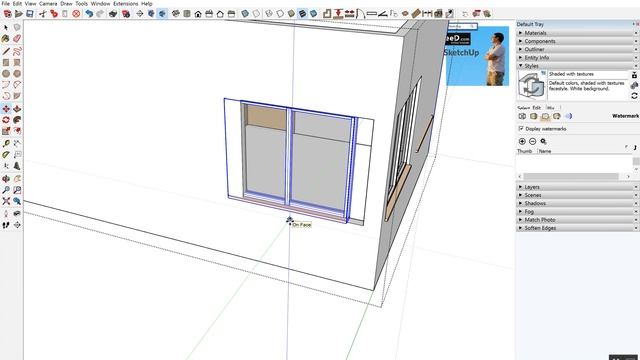Image resolution: width=640 pixels, height=360 pixels.
Task: Select the Move tool
Action: pyautogui.click(x=6, y=109)
